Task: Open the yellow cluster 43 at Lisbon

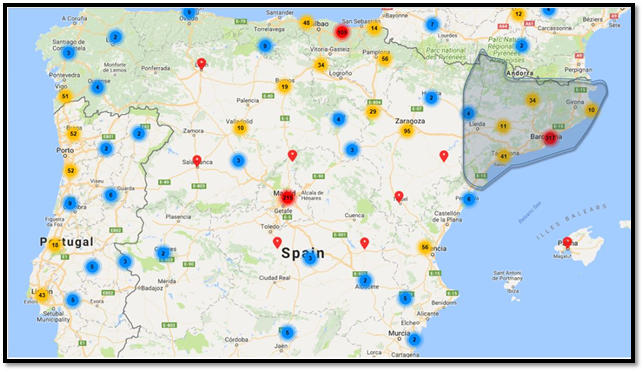Action: click(x=41, y=295)
